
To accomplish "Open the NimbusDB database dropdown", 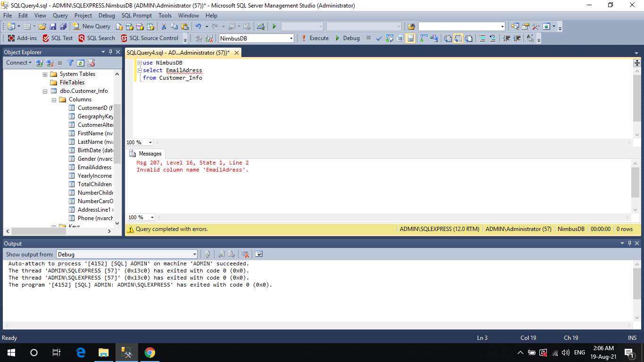I will pyautogui.click(x=291, y=38).
